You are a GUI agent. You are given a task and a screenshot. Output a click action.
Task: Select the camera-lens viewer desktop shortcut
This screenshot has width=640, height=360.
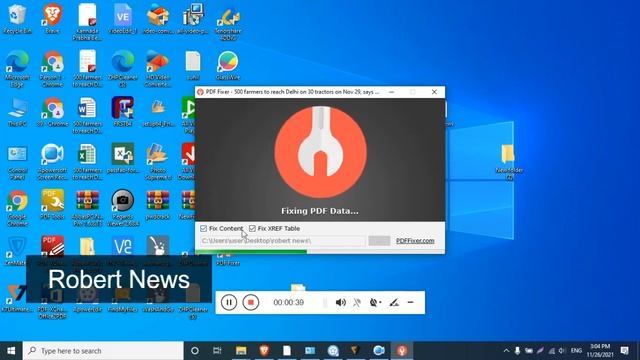click(x=122, y=207)
